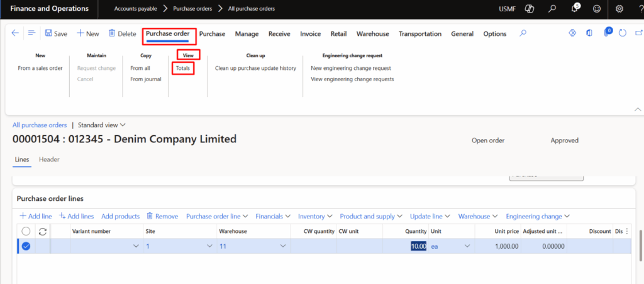The height and width of the screenshot is (284, 644).
Task: Click Clean up purchase update history
Action: coord(255,68)
